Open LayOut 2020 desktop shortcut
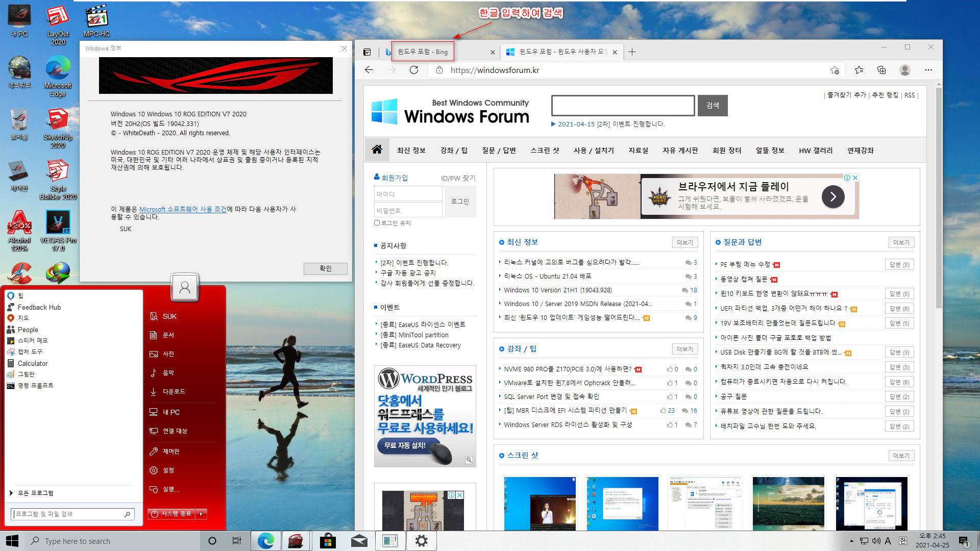 pyautogui.click(x=58, y=24)
